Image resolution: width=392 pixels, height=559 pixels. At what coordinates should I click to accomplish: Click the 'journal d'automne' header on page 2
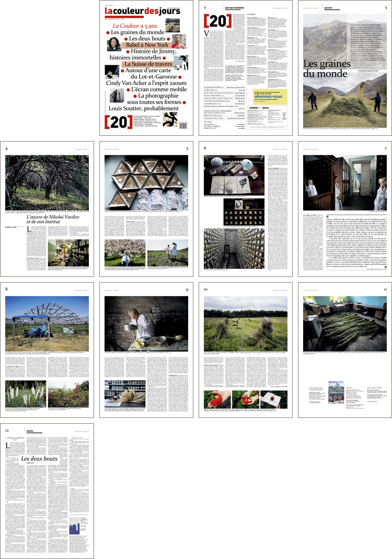(x=234, y=7)
